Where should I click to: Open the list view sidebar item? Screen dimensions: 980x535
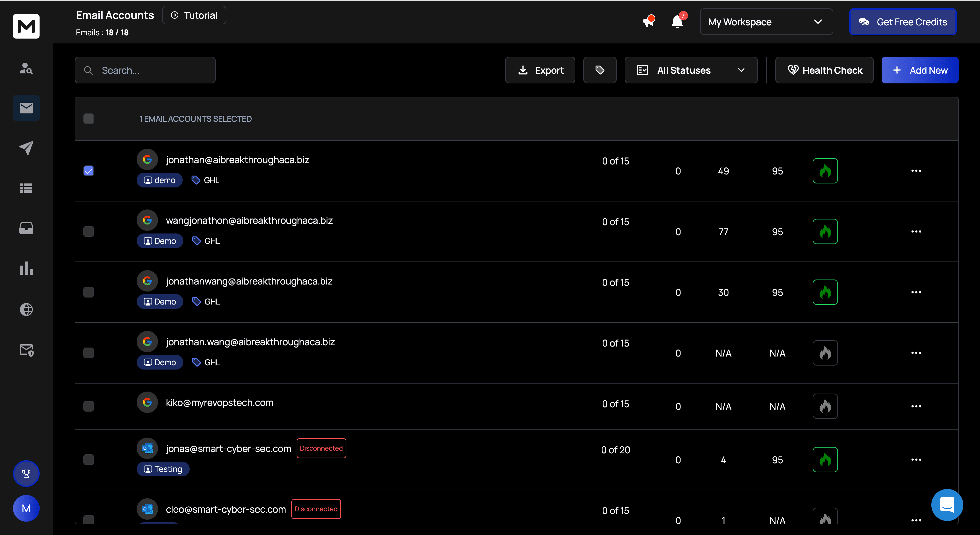26,188
